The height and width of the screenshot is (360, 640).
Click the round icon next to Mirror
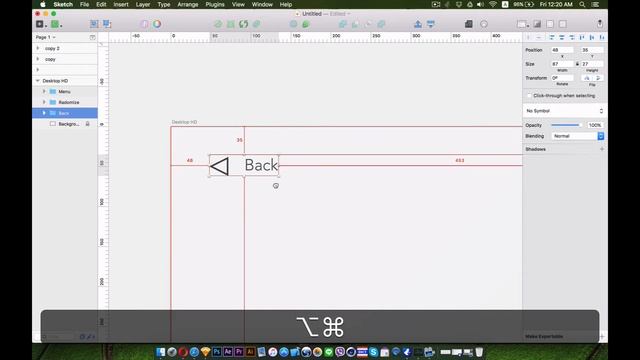point(484,24)
